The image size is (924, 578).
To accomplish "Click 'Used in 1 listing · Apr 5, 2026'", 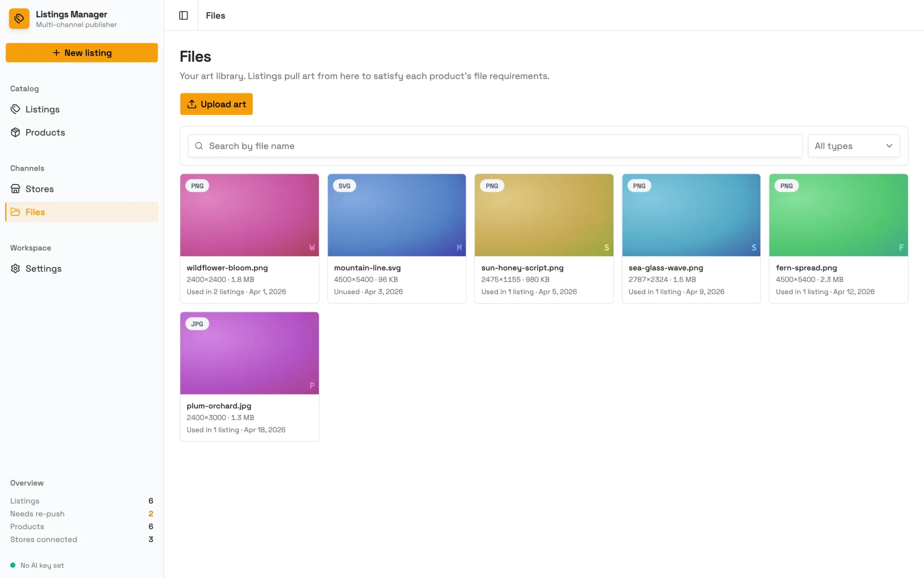I will [x=529, y=292].
